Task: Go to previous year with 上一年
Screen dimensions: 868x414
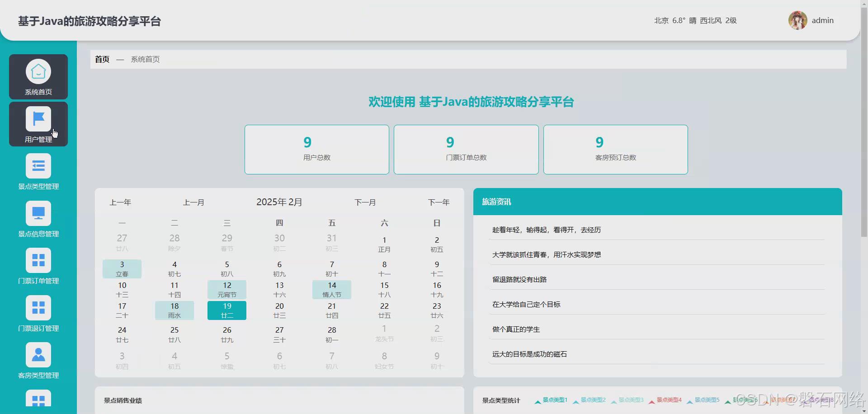Action: (x=120, y=202)
